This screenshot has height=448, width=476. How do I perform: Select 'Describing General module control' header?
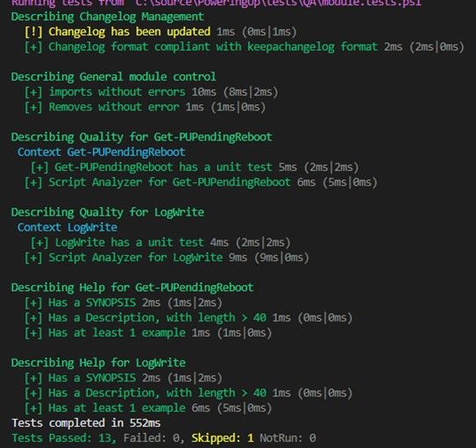(114, 77)
